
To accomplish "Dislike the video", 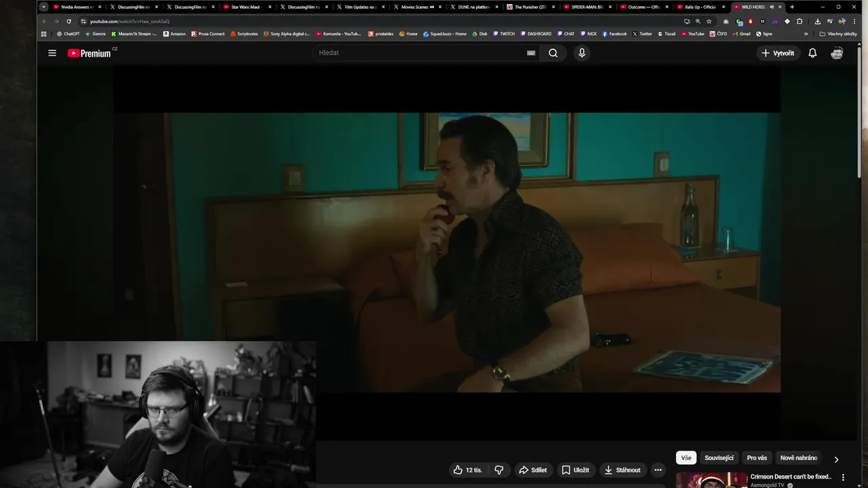I will (499, 470).
